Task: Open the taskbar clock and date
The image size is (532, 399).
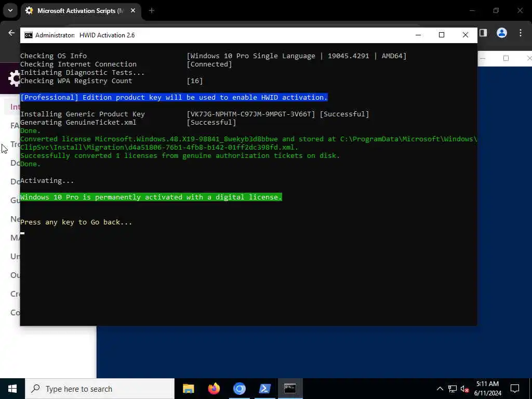Action: tap(487, 389)
